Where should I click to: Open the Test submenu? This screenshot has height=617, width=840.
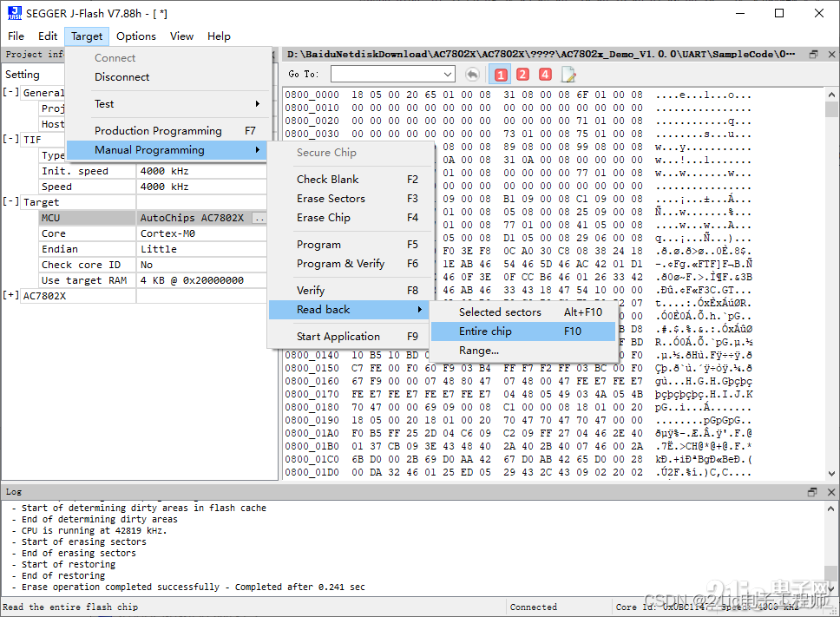(x=168, y=104)
